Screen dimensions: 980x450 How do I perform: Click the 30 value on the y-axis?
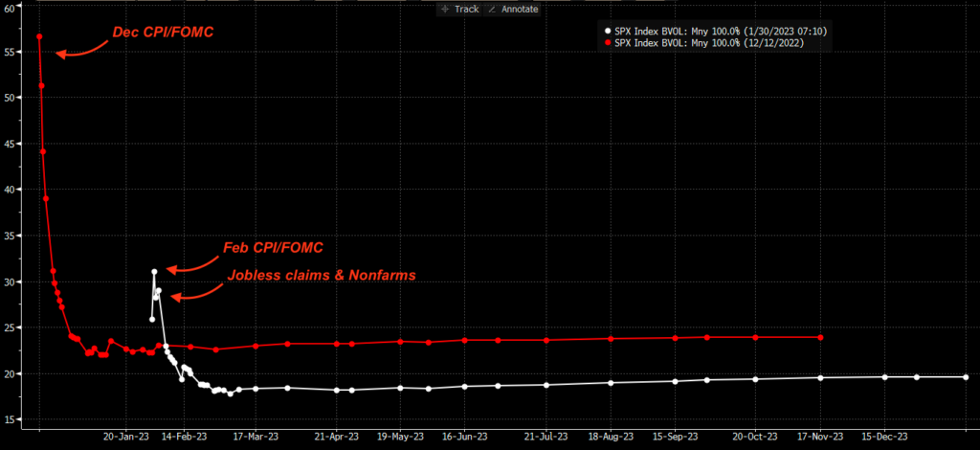click(11, 281)
